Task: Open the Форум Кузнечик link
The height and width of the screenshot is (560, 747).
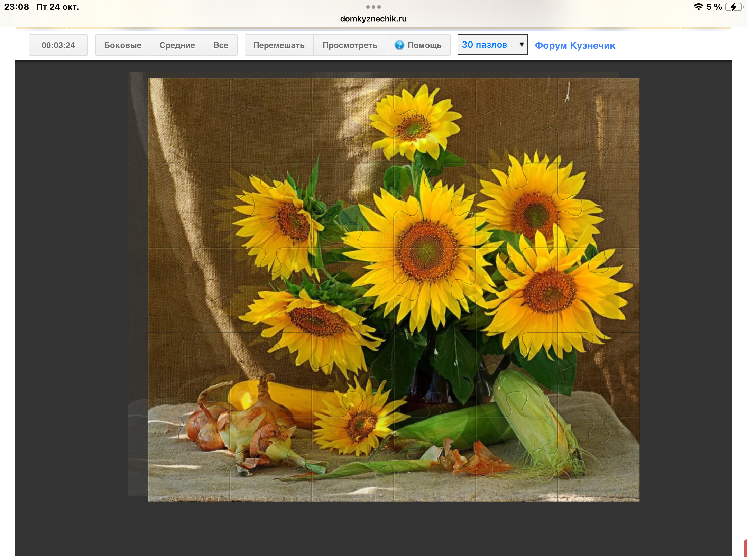Action: [x=575, y=45]
